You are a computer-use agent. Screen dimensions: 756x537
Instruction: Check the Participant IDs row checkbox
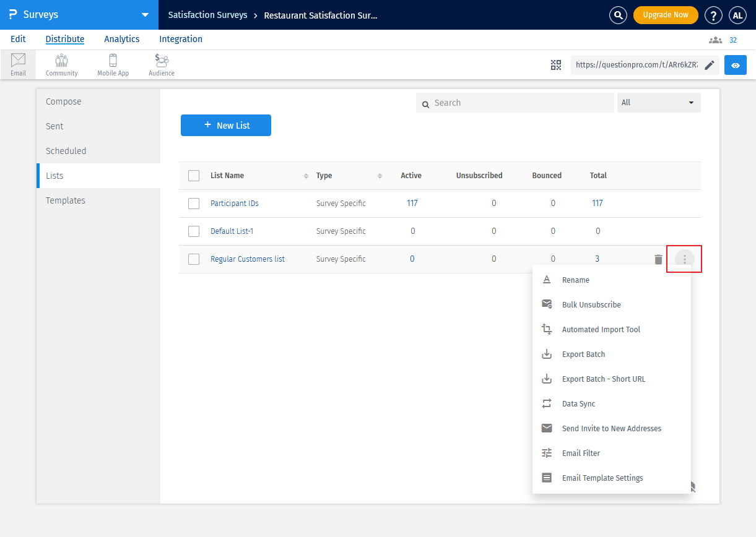point(194,204)
